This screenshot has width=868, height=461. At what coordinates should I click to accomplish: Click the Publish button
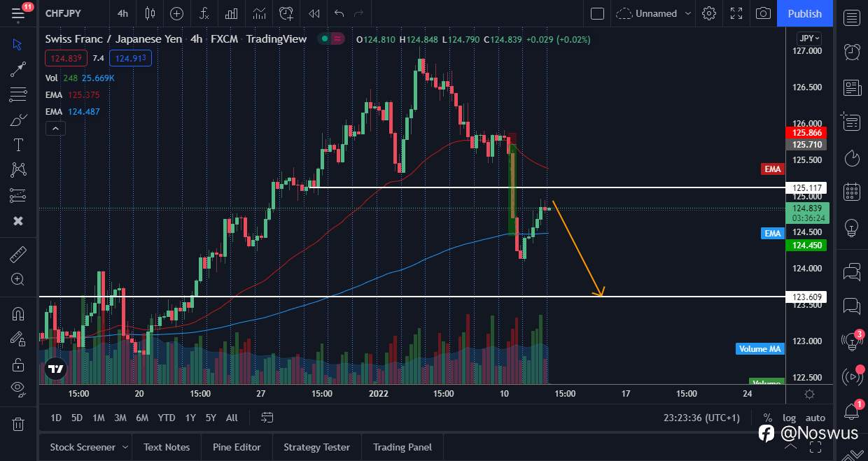804,13
